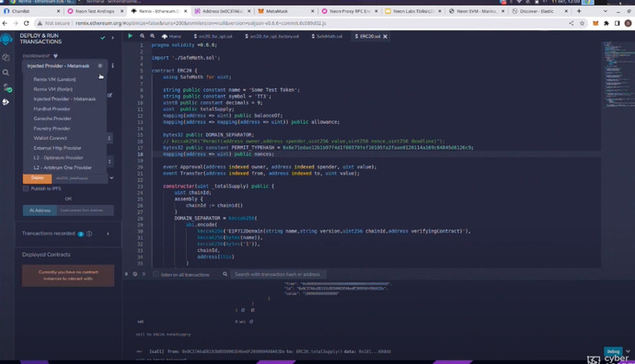Click the Deploy constructor argument field
The image size is (635, 364).
tap(79, 178)
